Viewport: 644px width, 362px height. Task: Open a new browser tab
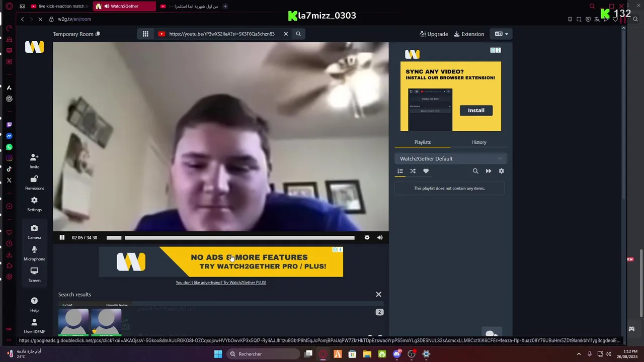[x=225, y=6]
